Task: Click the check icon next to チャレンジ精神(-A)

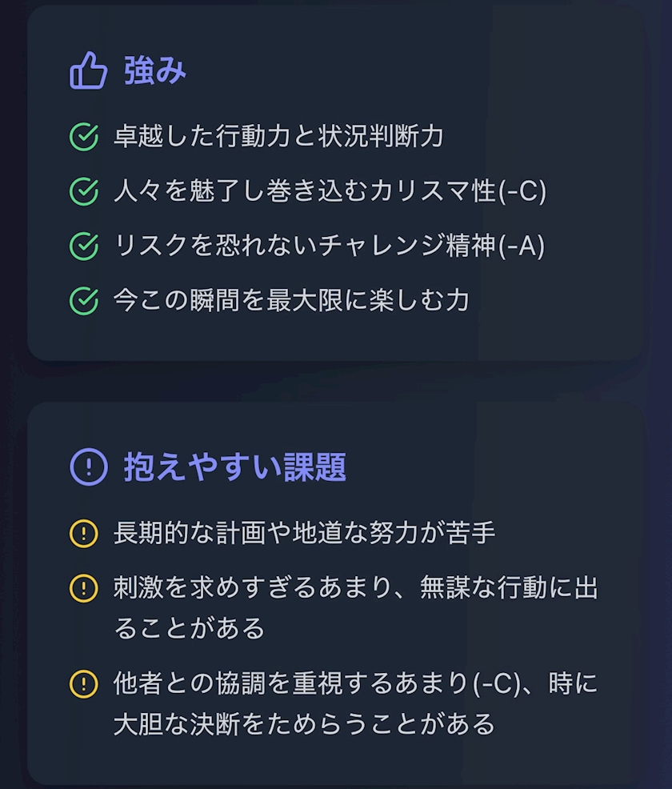Action: click(x=84, y=246)
